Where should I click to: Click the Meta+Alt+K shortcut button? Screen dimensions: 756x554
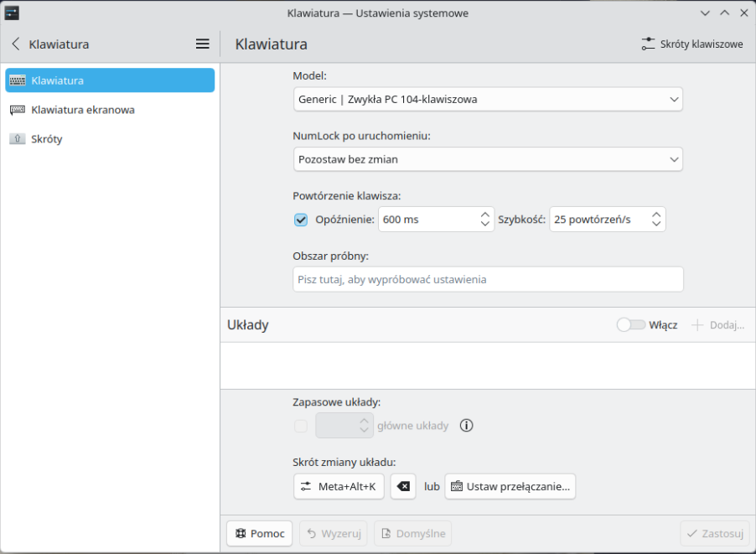pos(339,486)
